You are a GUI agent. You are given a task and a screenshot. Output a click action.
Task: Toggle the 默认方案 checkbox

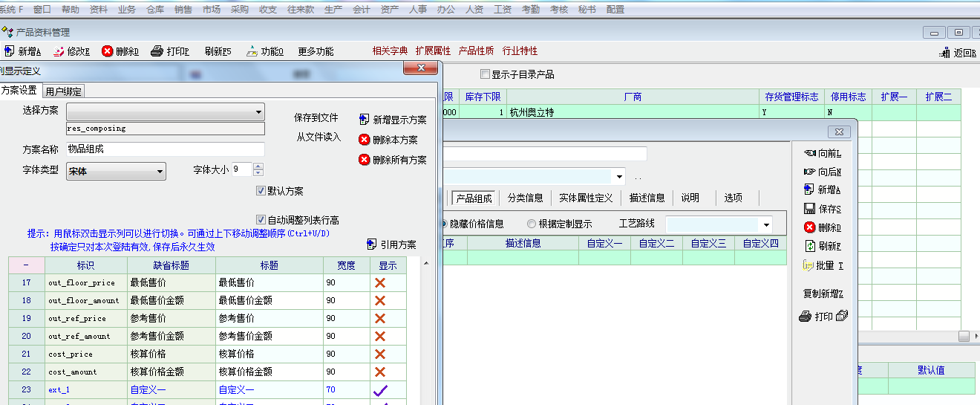point(261,191)
